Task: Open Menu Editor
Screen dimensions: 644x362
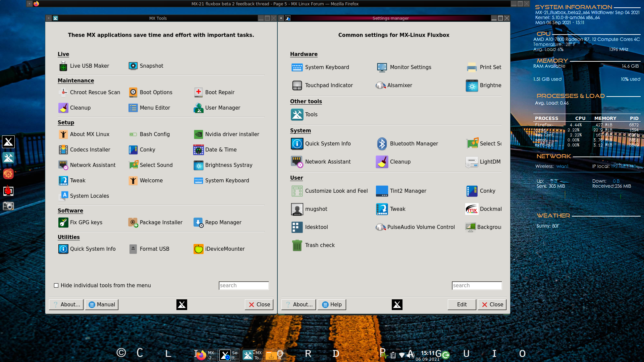Action: 149,108
